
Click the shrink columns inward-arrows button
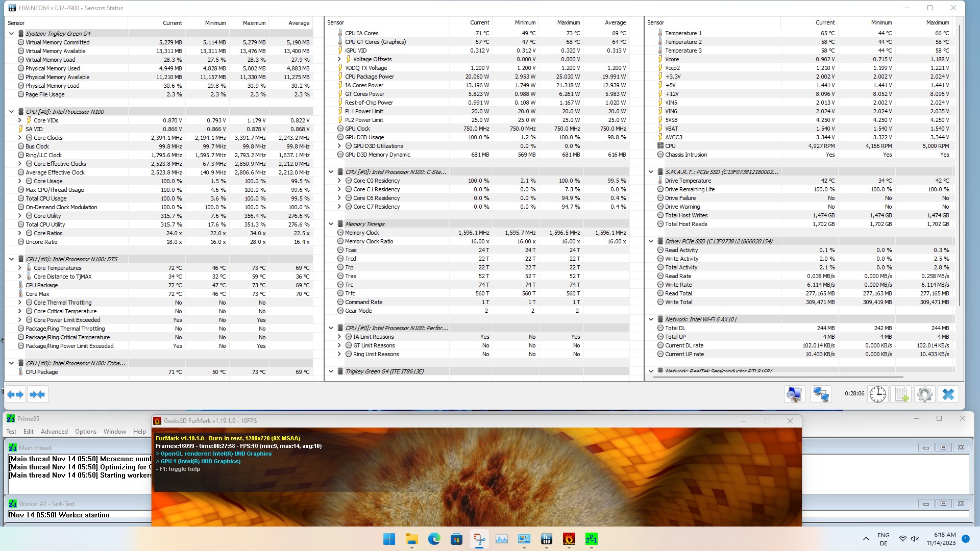[37, 394]
